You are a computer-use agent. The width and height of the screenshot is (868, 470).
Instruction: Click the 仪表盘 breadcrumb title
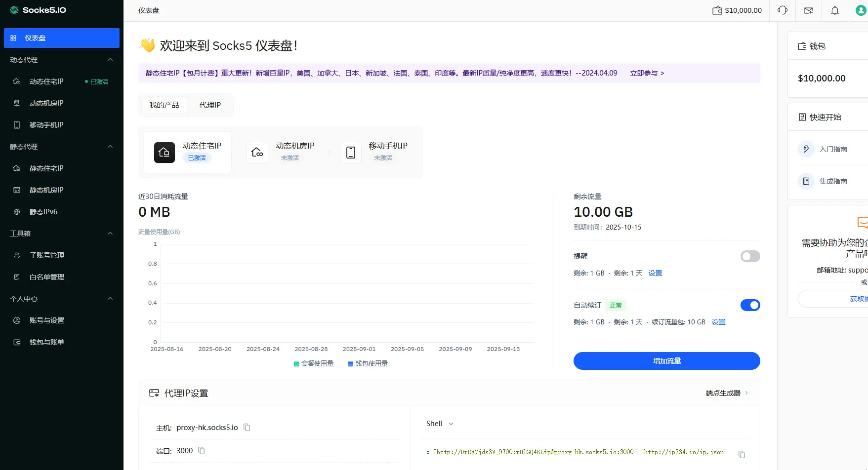(149, 10)
